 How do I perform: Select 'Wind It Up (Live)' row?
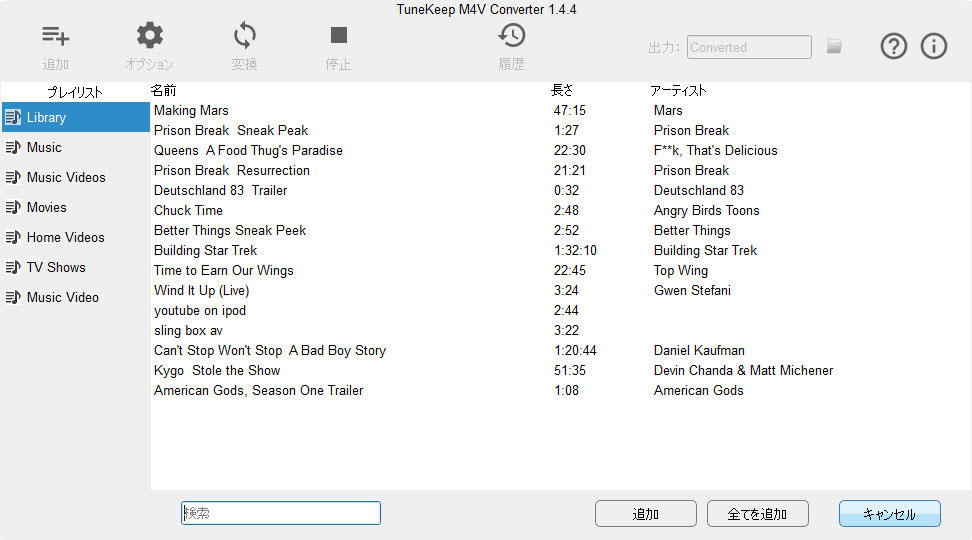coord(560,290)
